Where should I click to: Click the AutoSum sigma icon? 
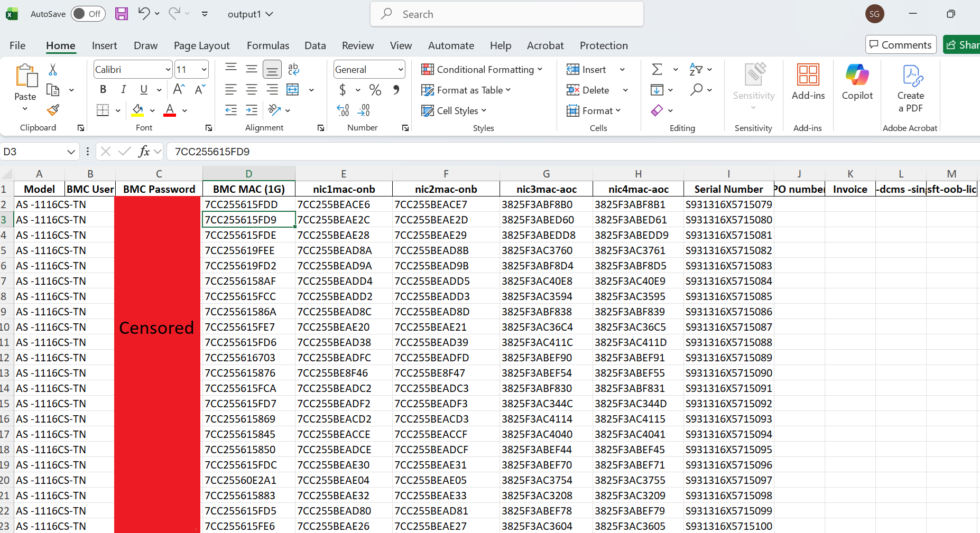(x=657, y=70)
